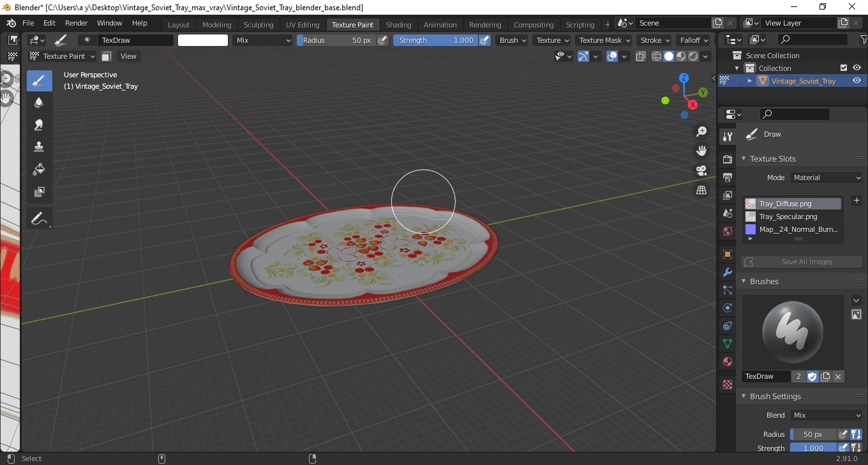Open Texture Slots Mode Material dropdown
Screen dimensions: 868x465
click(x=827, y=178)
